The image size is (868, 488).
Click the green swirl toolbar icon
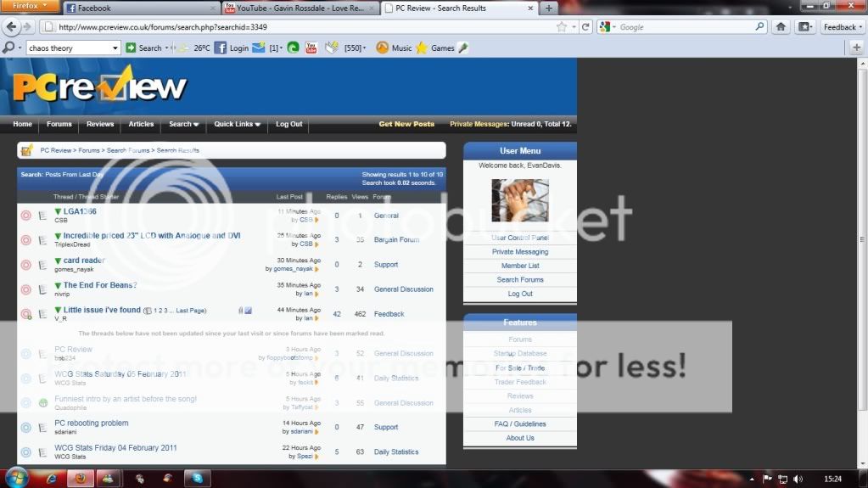[x=294, y=48]
